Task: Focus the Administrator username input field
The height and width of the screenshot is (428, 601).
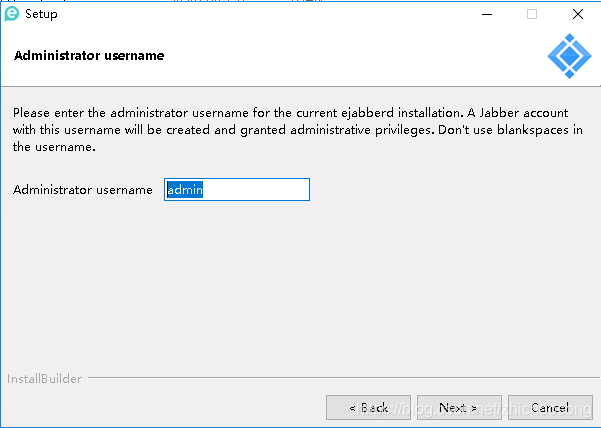Action: [237, 189]
